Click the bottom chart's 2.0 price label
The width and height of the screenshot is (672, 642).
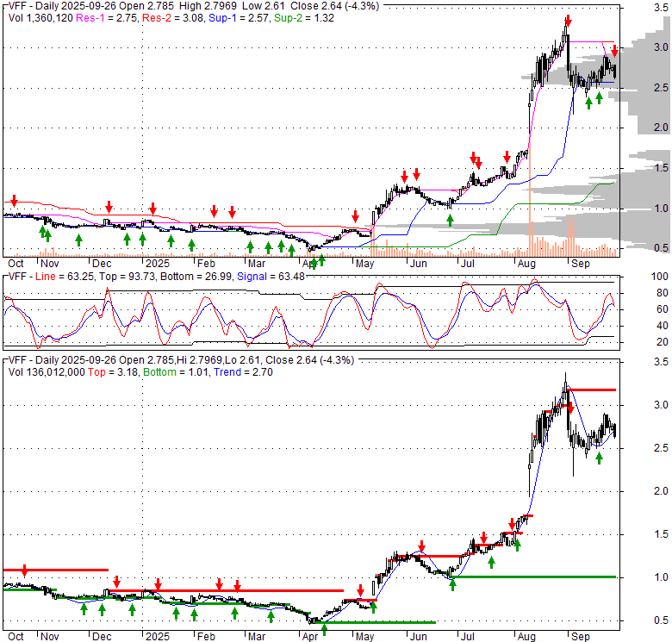tap(661, 491)
